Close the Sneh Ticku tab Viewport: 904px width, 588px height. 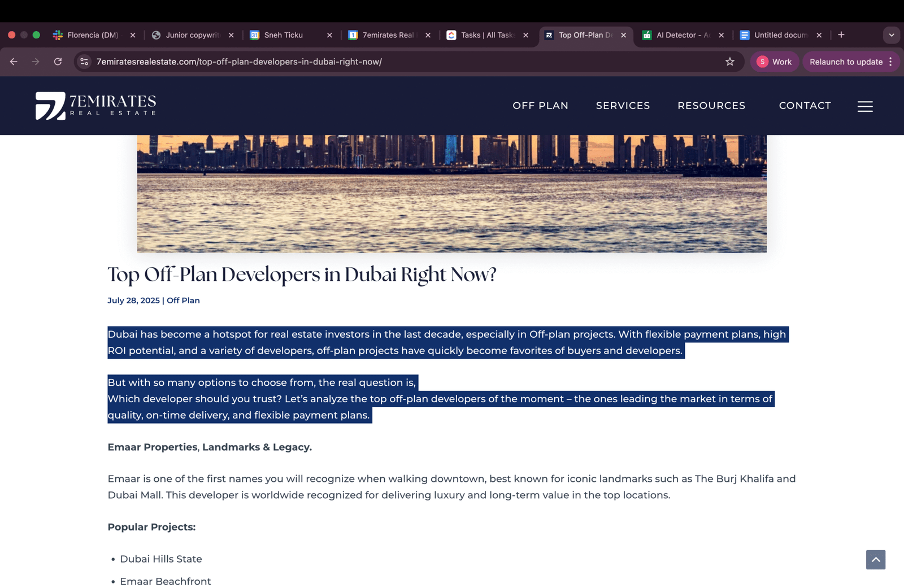(329, 35)
